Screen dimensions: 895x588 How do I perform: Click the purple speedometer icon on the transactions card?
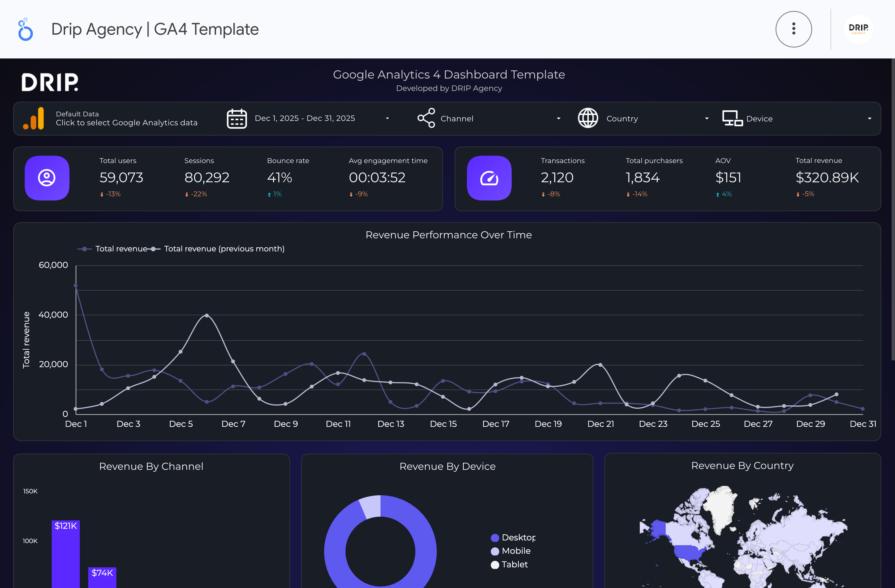pyautogui.click(x=489, y=178)
